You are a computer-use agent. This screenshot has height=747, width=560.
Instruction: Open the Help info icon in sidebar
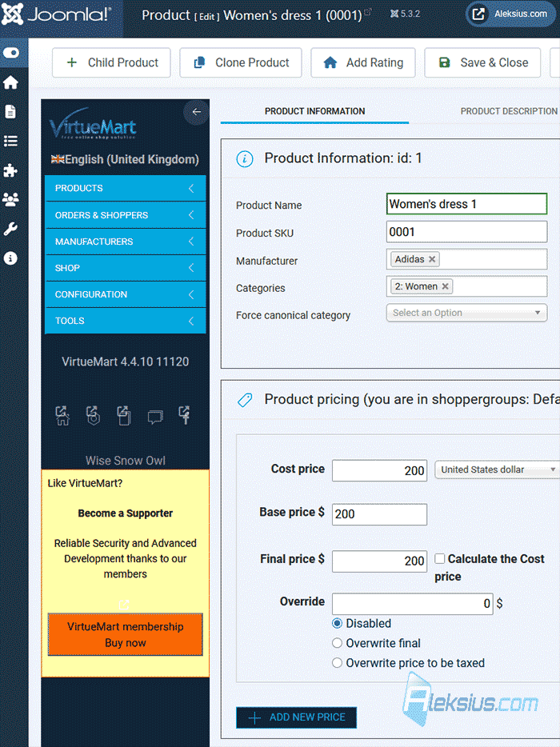coord(10,258)
